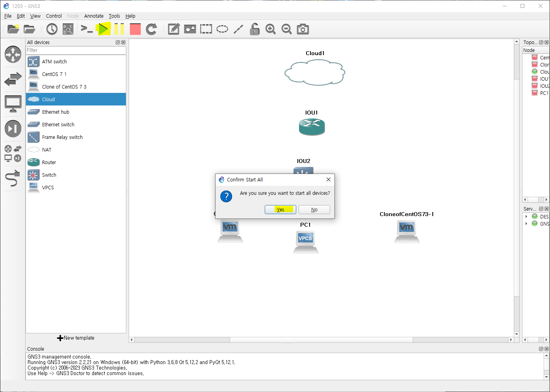Select Frame Relay switch in device list

76,137
